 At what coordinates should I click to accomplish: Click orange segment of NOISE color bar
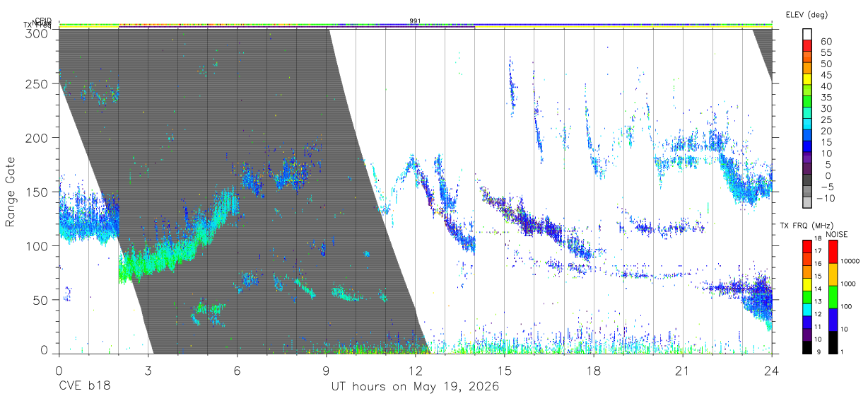(x=833, y=274)
